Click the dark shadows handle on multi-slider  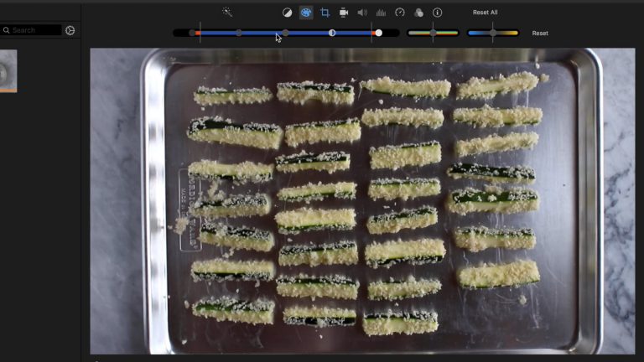tap(192, 33)
